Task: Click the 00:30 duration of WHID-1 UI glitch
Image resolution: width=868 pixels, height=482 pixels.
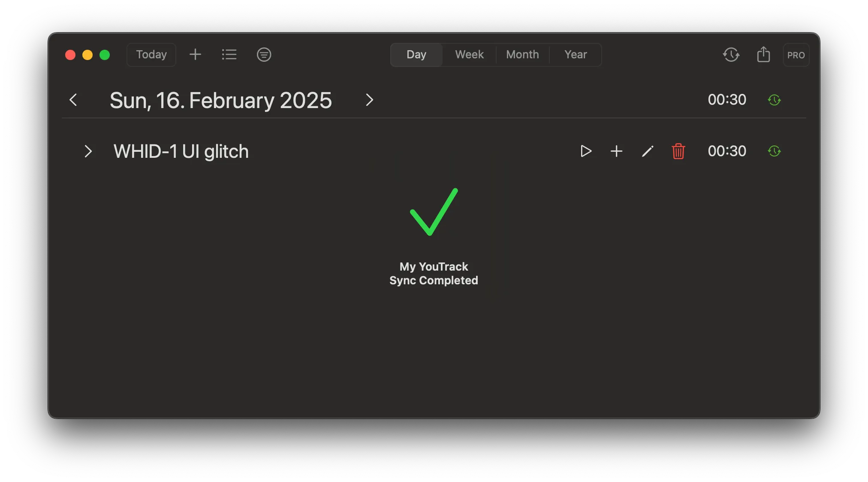Action: click(727, 151)
